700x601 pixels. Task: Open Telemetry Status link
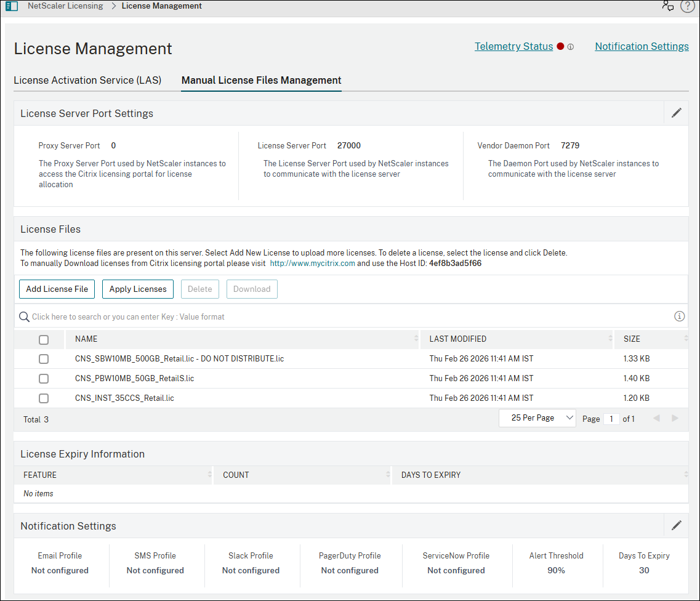pyautogui.click(x=513, y=46)
